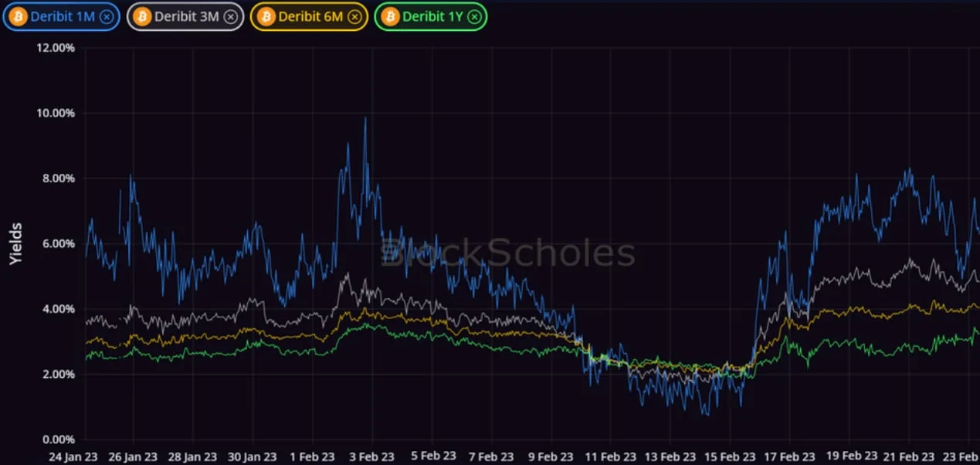
Task: Select the Deribit 3M label text
Action: [187, 16]
